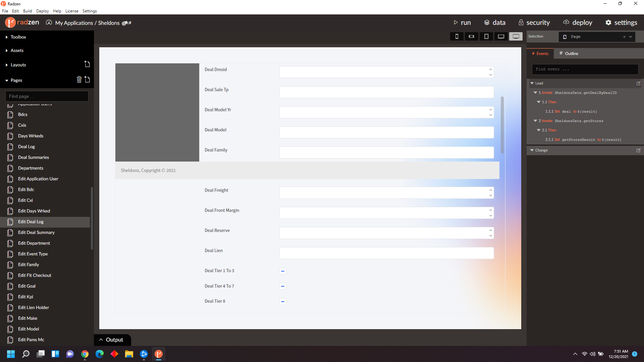This screenshot has width=644, height=362.
Task: Open the data layers icon
Action: (487, 22)
